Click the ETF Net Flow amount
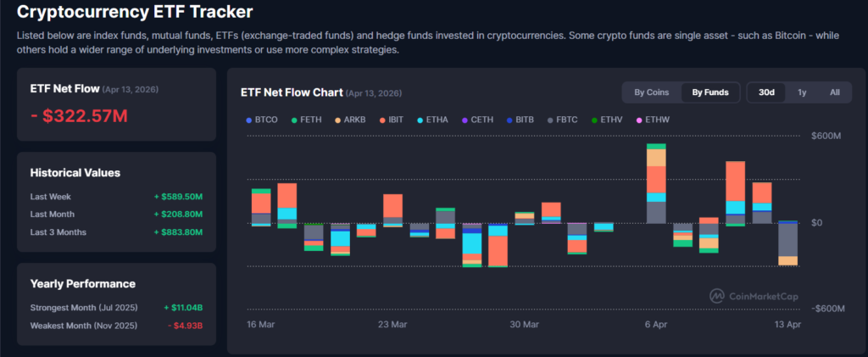The image size is (868, 357). [x=79, y=115]
